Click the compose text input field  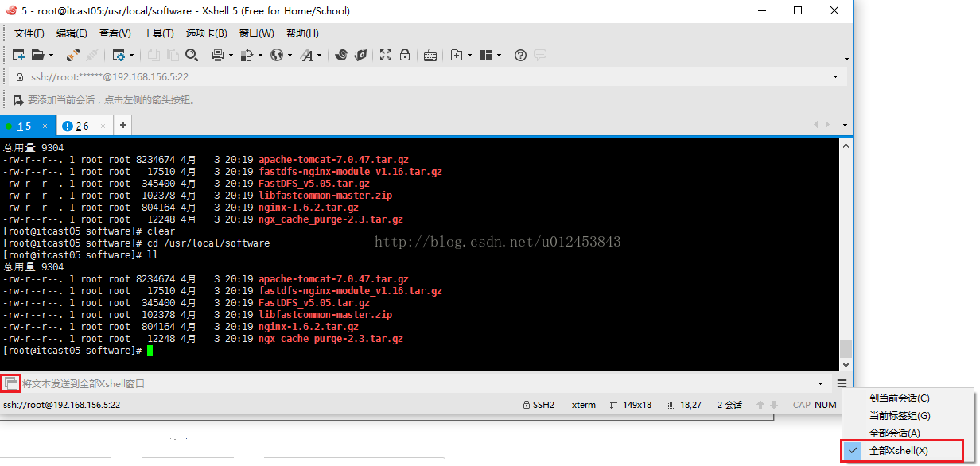coord(418,384)
